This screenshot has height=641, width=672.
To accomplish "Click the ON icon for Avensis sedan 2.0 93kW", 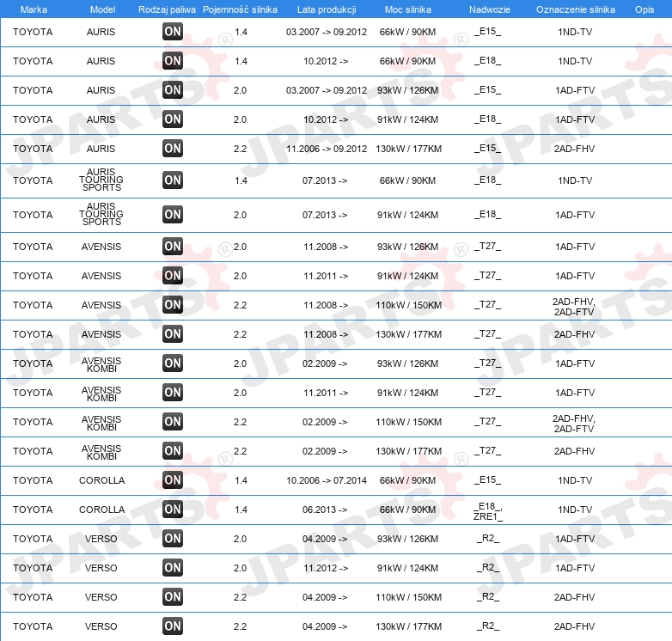I will (x=172, y=246).
